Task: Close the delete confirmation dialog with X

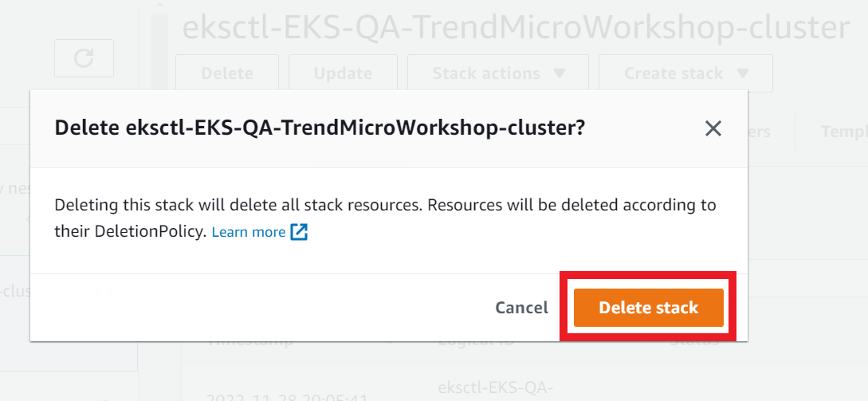Action: [x=713, y=129]
